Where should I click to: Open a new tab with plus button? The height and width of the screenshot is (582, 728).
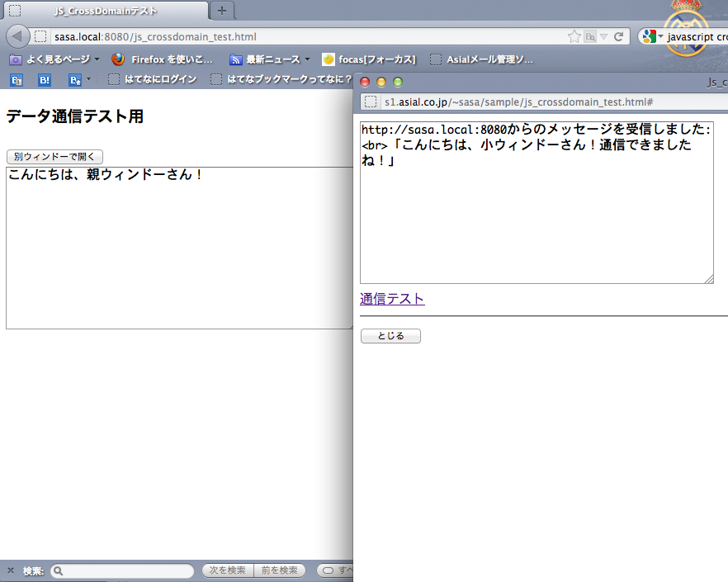tap(221, 11)
